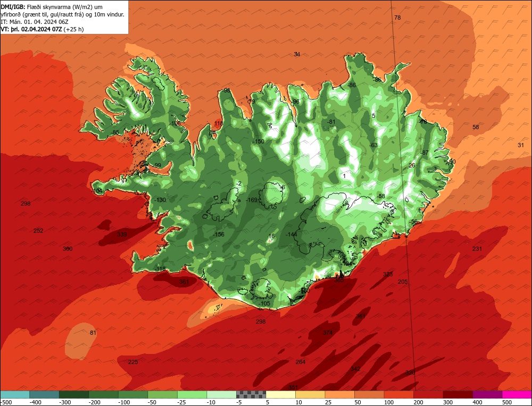Click the value 300 in the western ocean

[68, 249]
